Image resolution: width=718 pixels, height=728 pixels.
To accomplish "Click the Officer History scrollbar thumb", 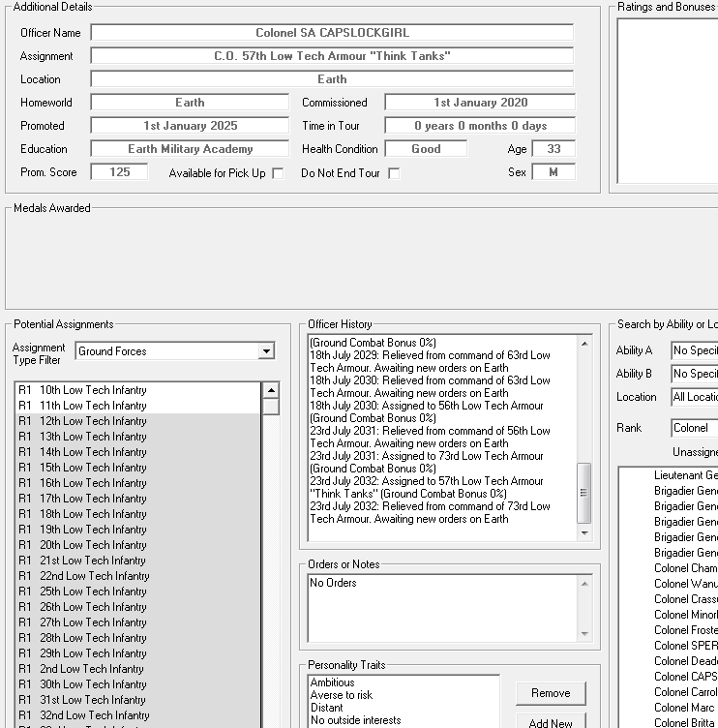I will coord(583,493).
